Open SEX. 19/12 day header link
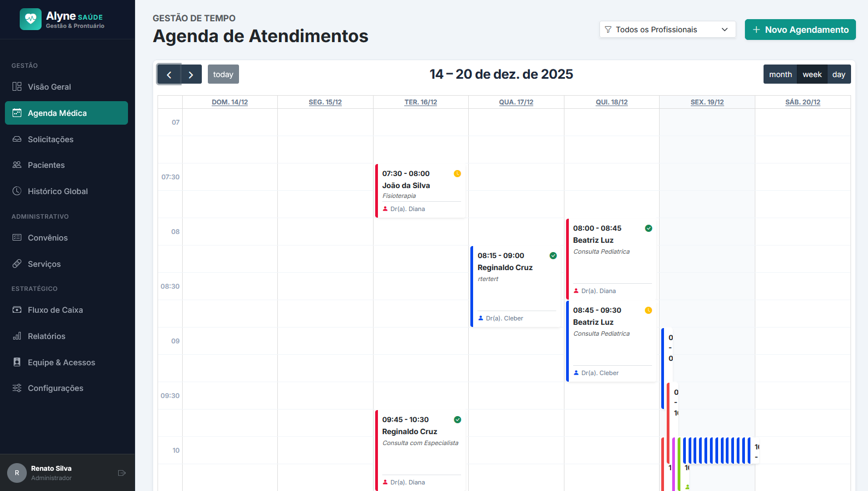The width and height of the screenshot is (868, 491). click(707, 102)
